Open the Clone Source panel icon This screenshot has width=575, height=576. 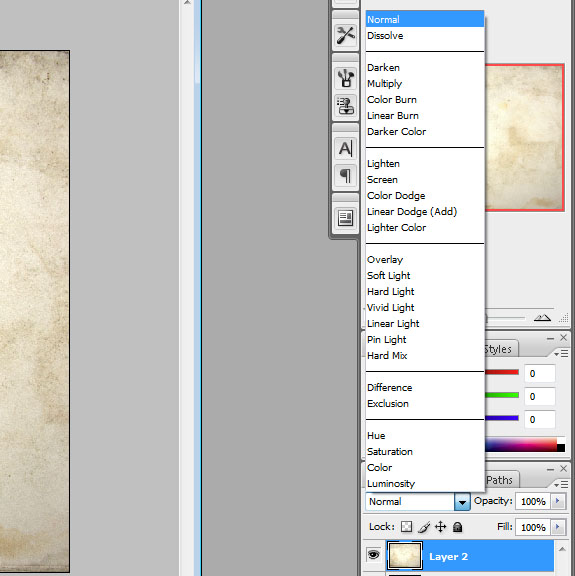345,106
